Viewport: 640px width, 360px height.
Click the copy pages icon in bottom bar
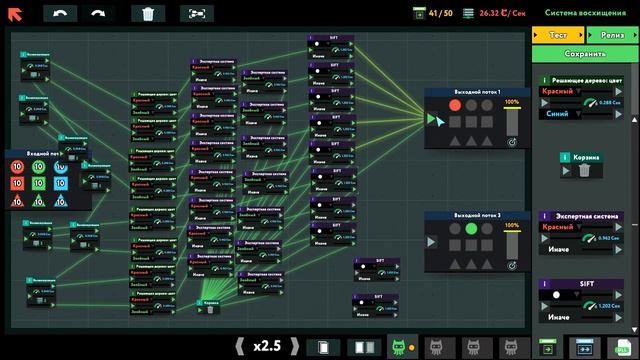click(x=323, y=347)
